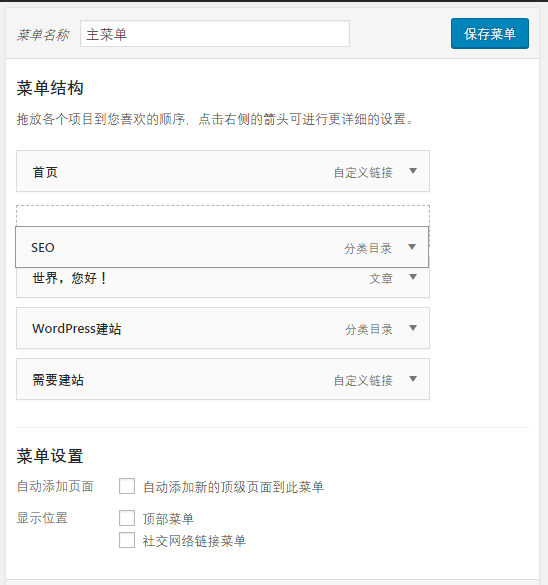This screenshot has height=585, width=548.
Task: Select the 世界，您好！ item title
Action: (69, 278)
